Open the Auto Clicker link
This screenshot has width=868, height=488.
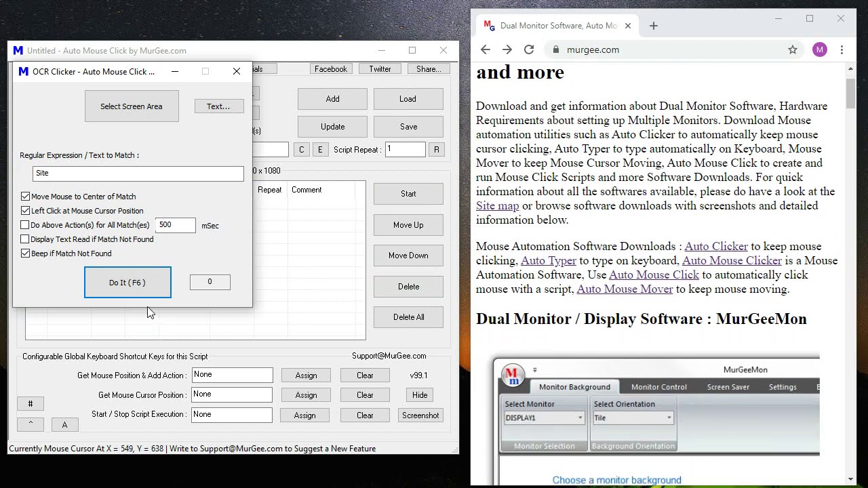point(716,247)
